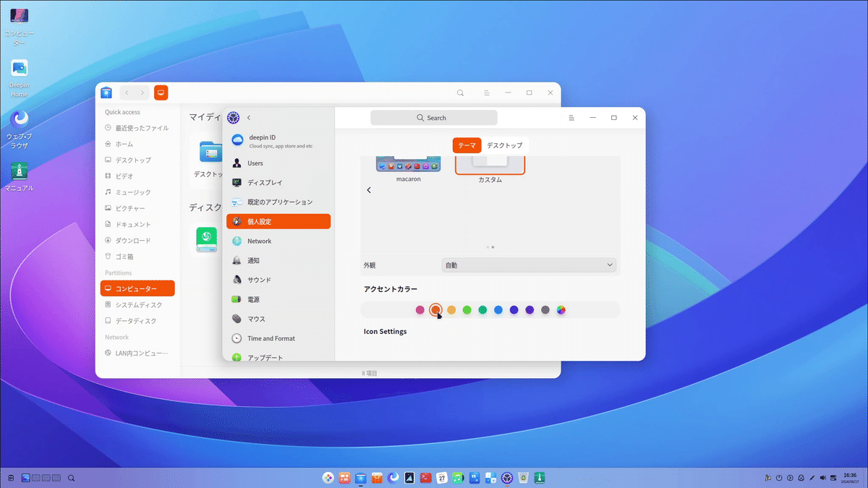This screenshot has height=488, width=868.
Task: Select ダウンロード in the file manager sidebar
Action: point(137,240)
